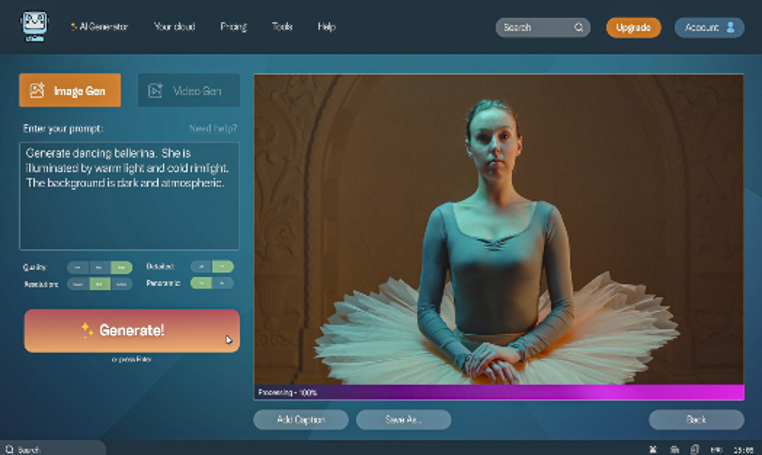Click the printer icon in taskbar tray
Screen dimensions: 762x455
pyautogui.click(x=675, y=450)
